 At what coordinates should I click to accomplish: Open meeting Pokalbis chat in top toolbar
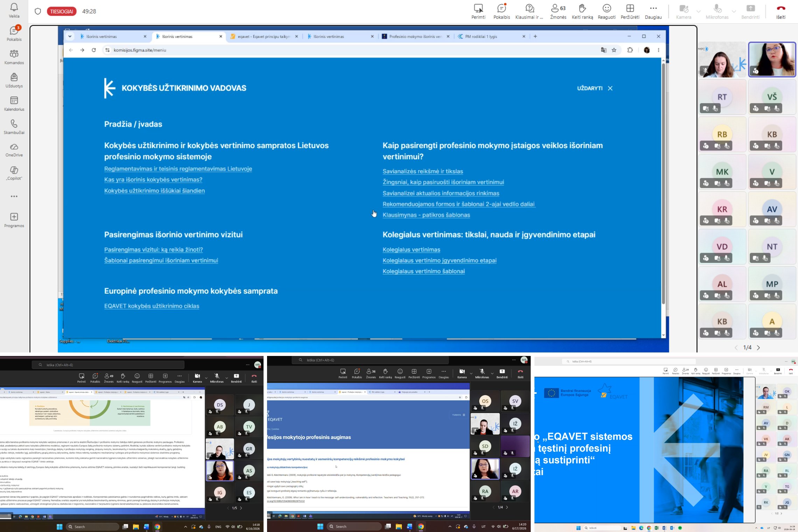[502, 11]
